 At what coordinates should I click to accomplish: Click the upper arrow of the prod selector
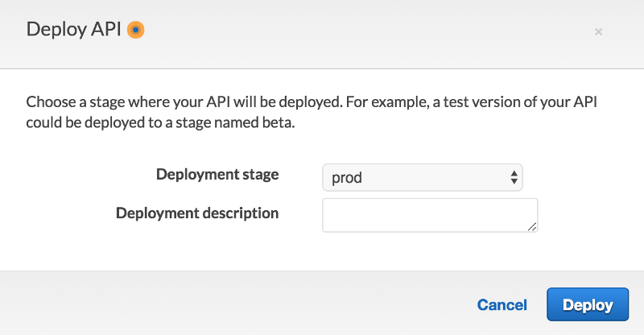[514, 173]
